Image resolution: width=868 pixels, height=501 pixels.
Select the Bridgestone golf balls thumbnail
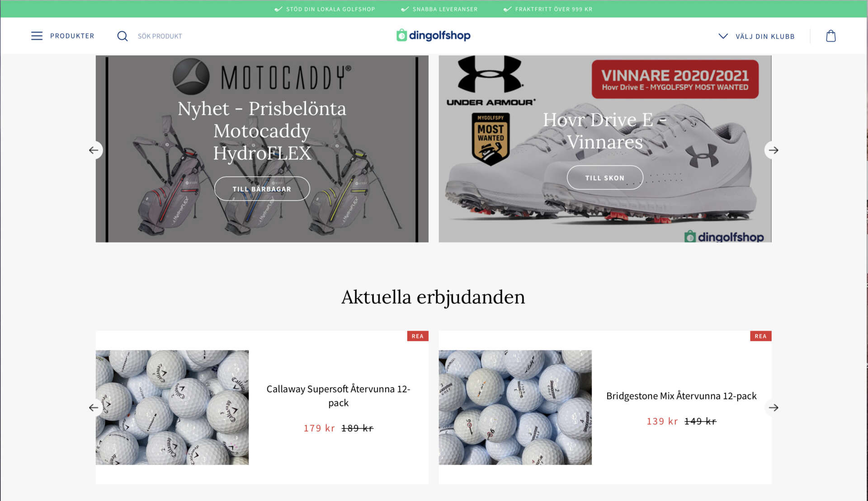point(515,407)
